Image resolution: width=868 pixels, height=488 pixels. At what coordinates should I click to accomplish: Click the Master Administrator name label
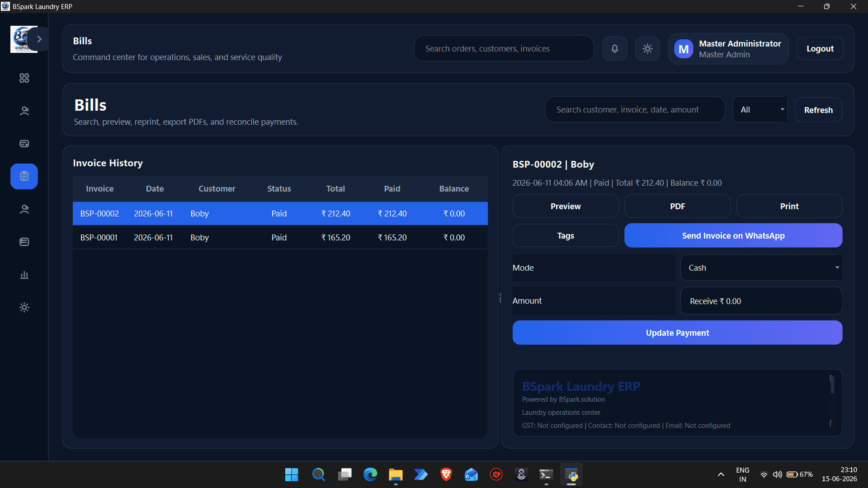coord(740,43)
